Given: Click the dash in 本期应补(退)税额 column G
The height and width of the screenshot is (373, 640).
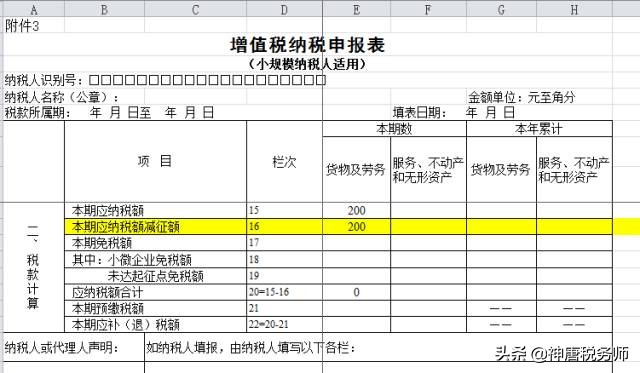Looking at the screenshot, I should tap(501, 325).
